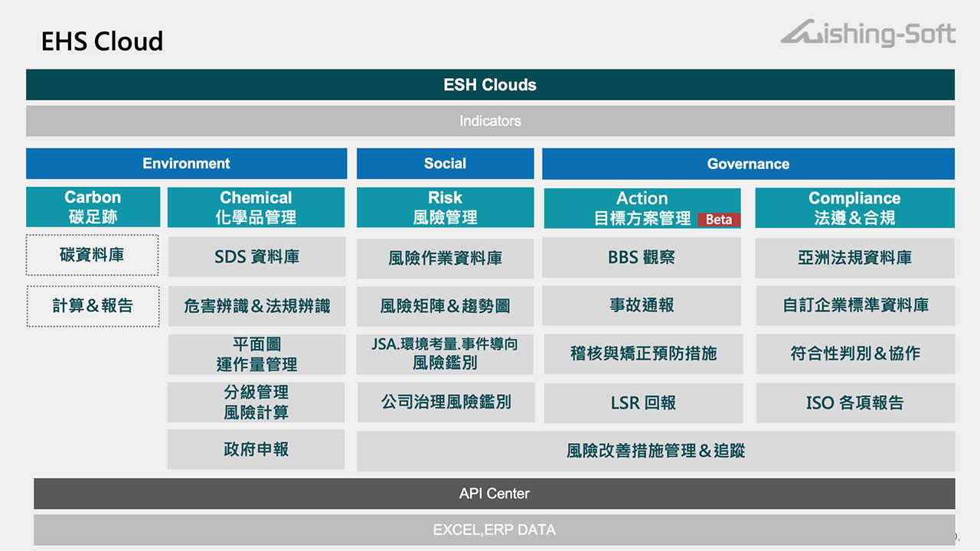980x551 pixels.
Task: Click the ISO 各項報告 box
Action: pos(855,403)
